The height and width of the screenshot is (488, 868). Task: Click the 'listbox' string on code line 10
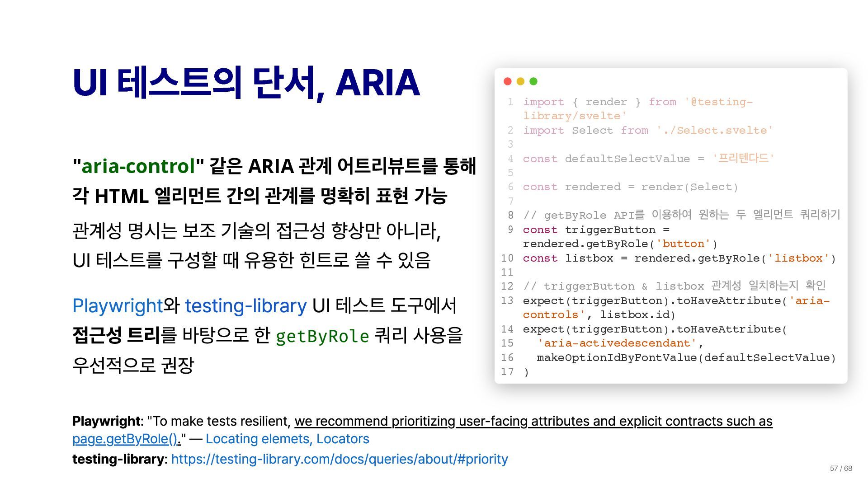tap(798, 258)
